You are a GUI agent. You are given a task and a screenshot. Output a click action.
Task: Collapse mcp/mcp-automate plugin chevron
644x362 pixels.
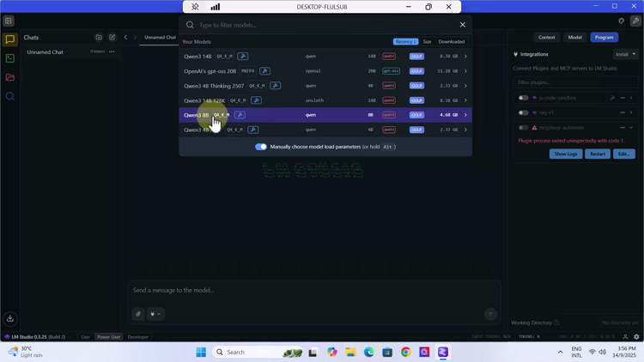coord(631,128)
